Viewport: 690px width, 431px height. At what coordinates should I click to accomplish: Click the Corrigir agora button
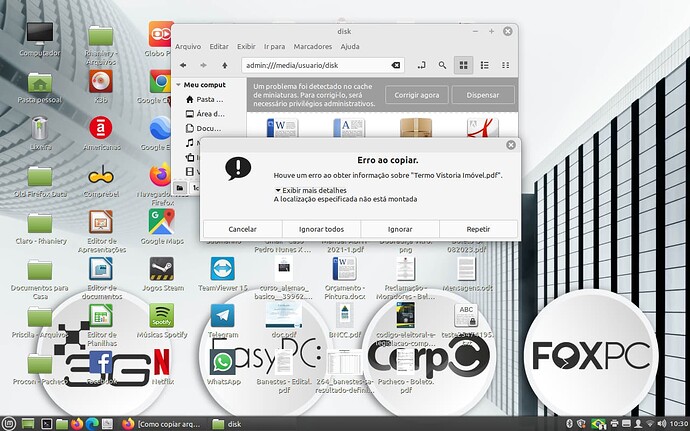pos(416,95)
